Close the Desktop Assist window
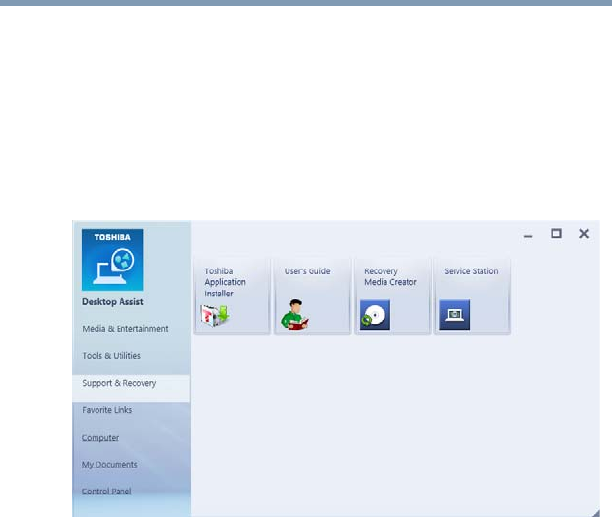This screenshot has height=517, width=612. click(x=584, y=234)
